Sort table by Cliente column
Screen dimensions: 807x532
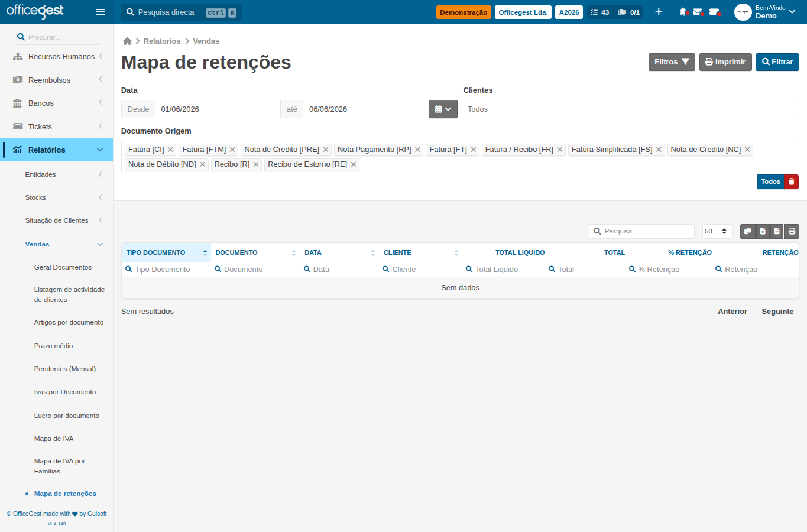click(420, 252)
